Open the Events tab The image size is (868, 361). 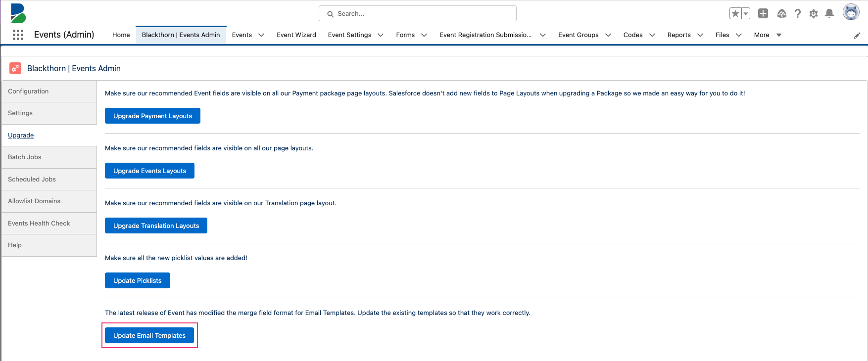tap(242, 35)
